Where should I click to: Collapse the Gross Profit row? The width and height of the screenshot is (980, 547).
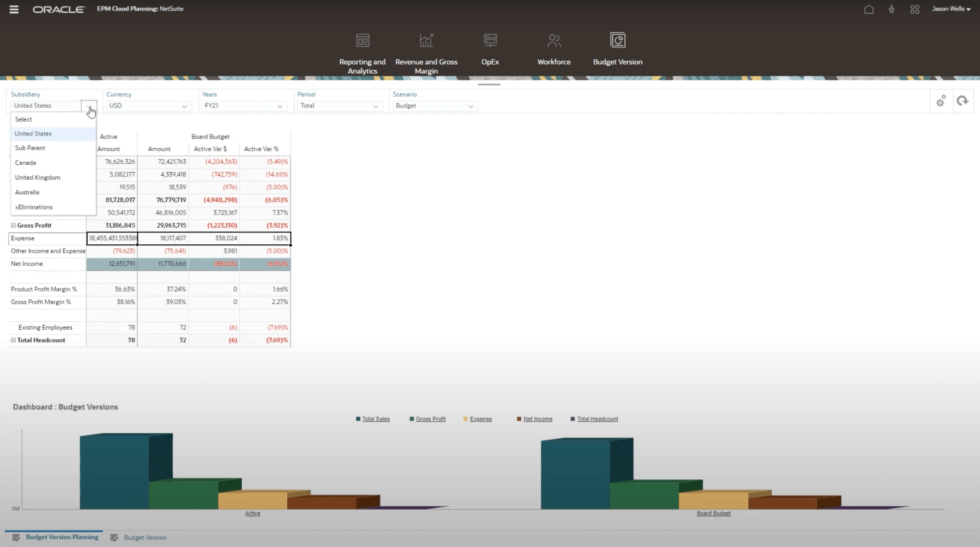coord(13,225)
